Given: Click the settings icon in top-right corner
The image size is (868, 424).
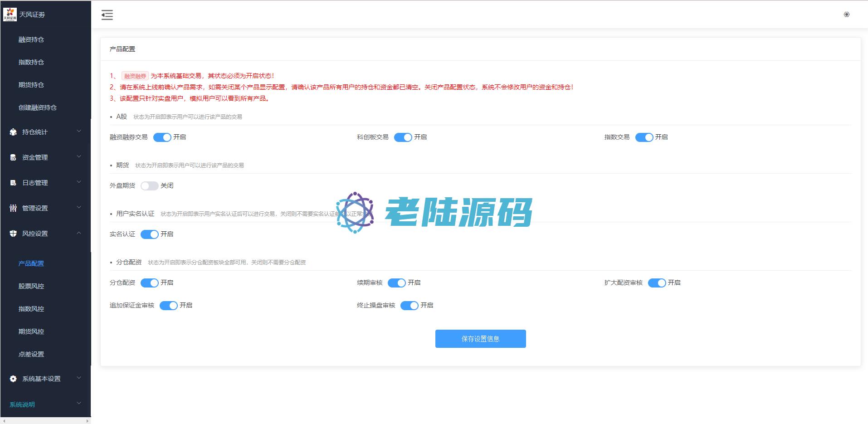Looking at the screenshot, I should click(x=846, y=15).
